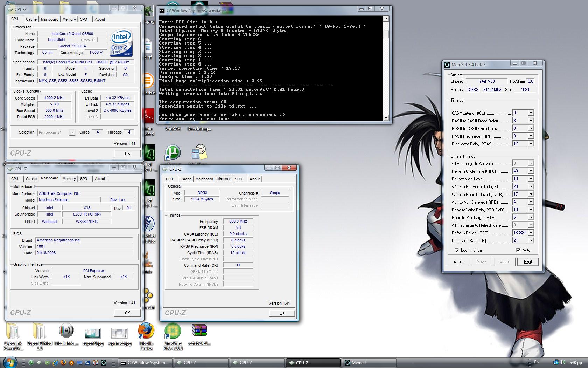Open Refresh Period (tREF) dropdown

click(x=531, y=233)
